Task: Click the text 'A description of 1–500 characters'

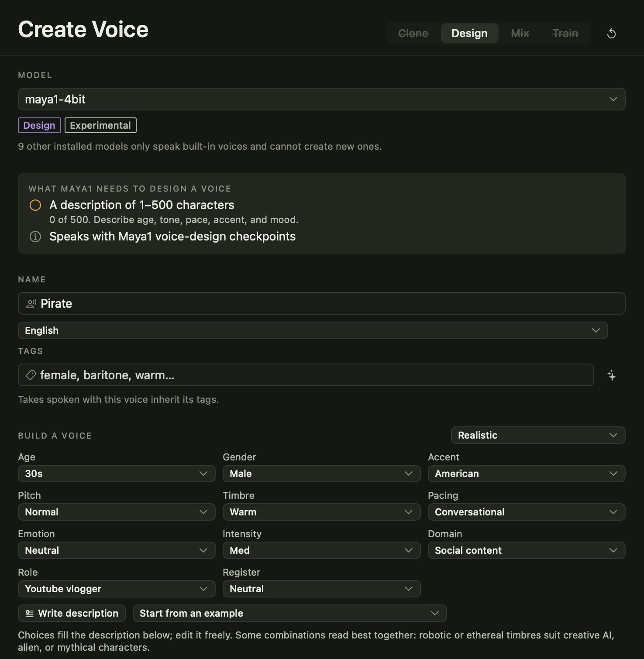Action: coord(142,205)
